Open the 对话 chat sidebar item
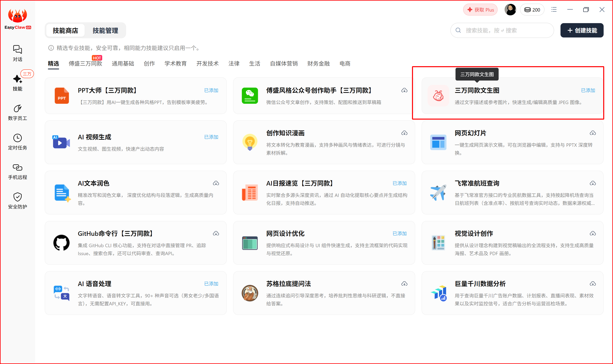 click(x=17, y=53)
